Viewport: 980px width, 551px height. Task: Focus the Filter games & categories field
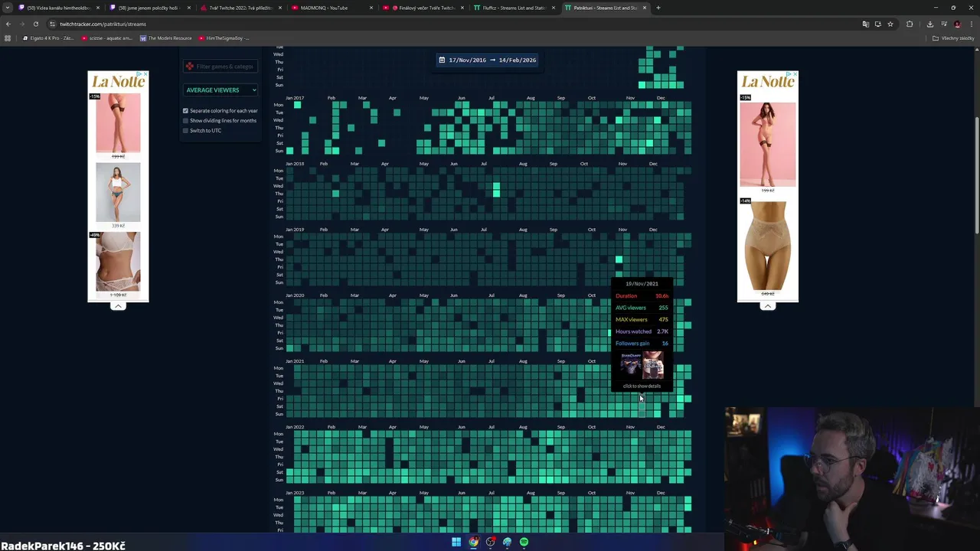tap(220, 67)
